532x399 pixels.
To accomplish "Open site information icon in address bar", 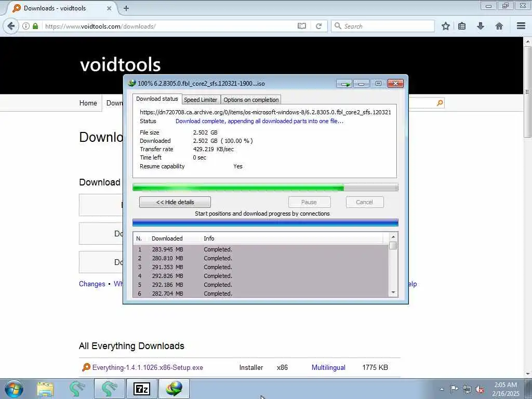I will (x=26, y=26).
